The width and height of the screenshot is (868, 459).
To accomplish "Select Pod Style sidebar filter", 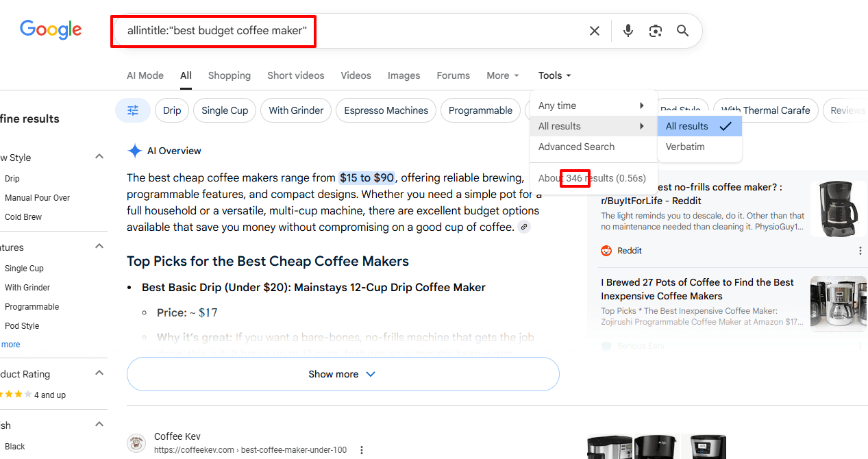I will [x=22, y=326].
